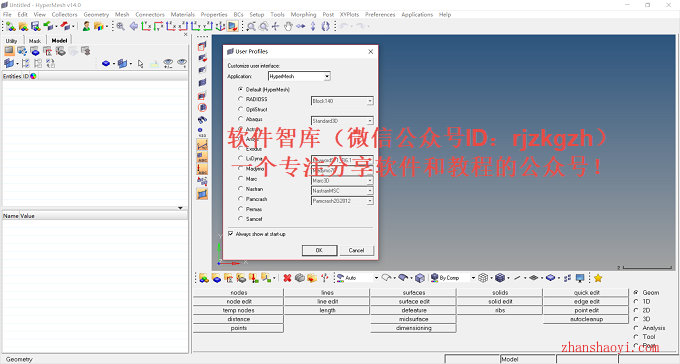This screenshot has width=680, height=364.
Task: Open the Morphing menu
Action: pyautogui.click(x=303, y=14)
